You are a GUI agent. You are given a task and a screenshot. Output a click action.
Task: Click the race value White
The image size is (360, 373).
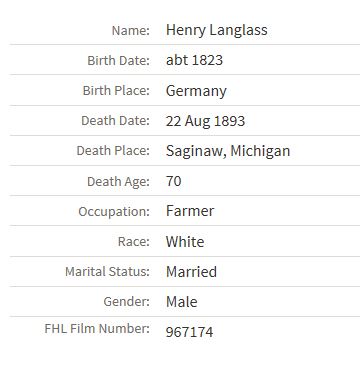(185, 242)
